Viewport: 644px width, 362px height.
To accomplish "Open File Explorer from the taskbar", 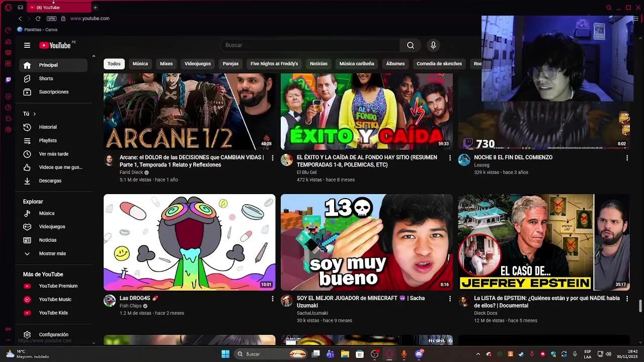I will coord(345,354).
